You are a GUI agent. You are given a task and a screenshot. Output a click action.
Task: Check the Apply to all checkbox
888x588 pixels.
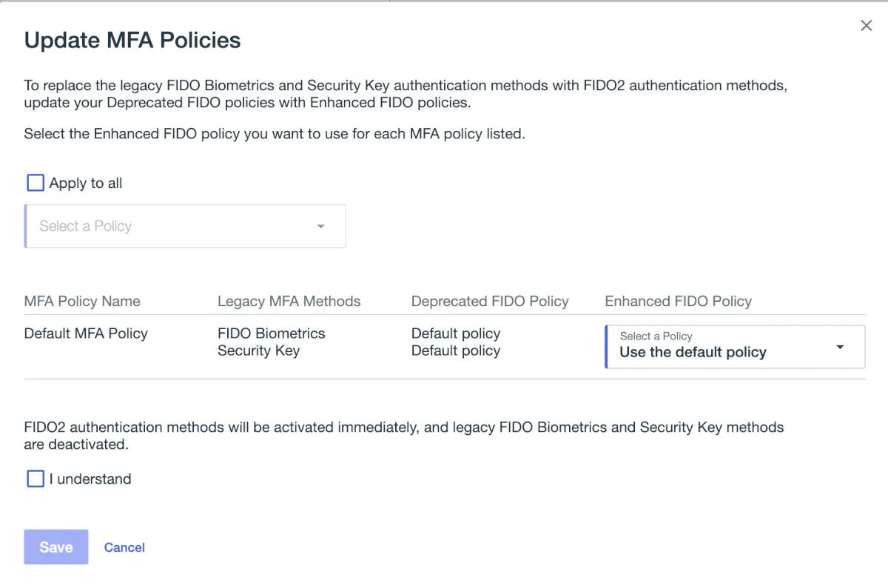point(36,183)
